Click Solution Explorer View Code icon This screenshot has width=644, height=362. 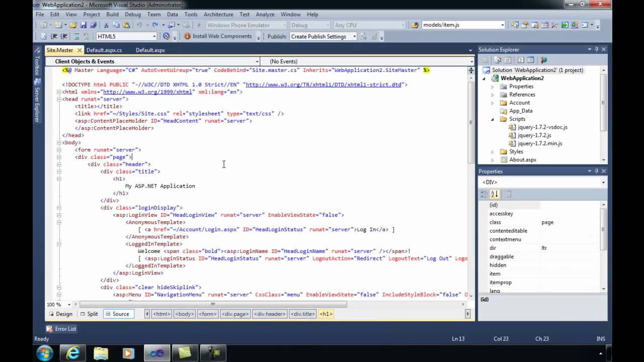tap(521, 60)
